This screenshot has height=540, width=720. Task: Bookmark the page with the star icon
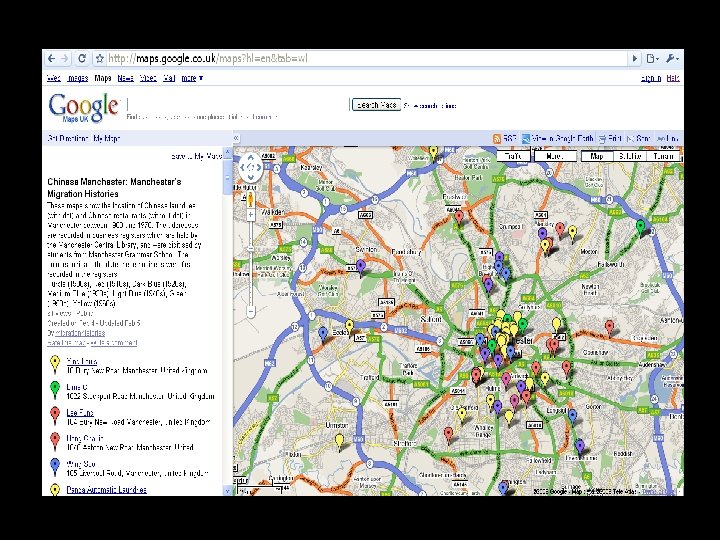point(99,58)
